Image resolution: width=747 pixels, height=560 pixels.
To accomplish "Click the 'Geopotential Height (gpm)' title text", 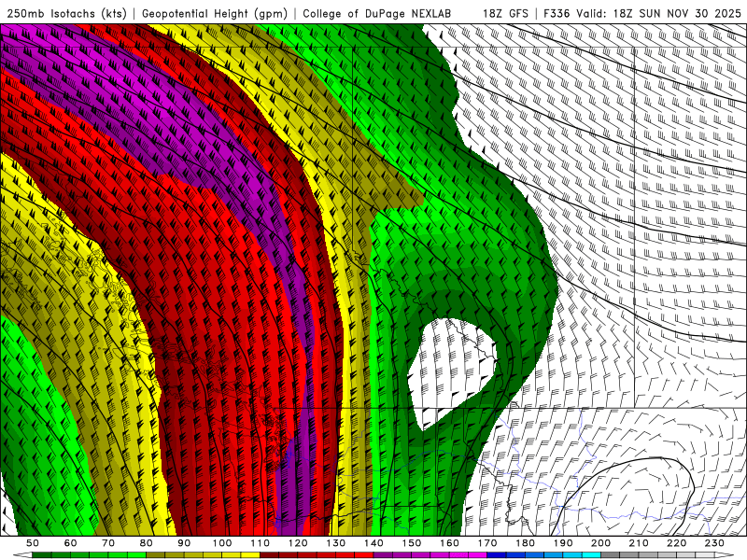I will (215, 13).
